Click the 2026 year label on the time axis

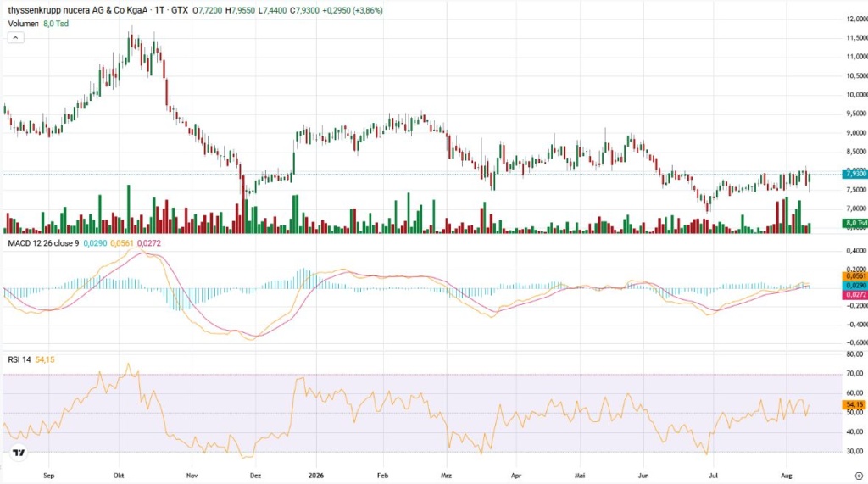(316, 476)
